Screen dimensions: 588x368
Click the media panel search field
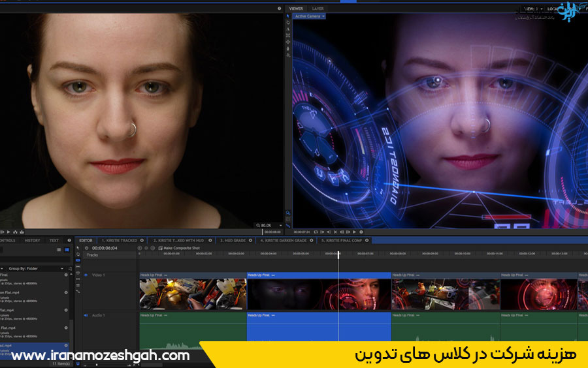pos(35,259)
